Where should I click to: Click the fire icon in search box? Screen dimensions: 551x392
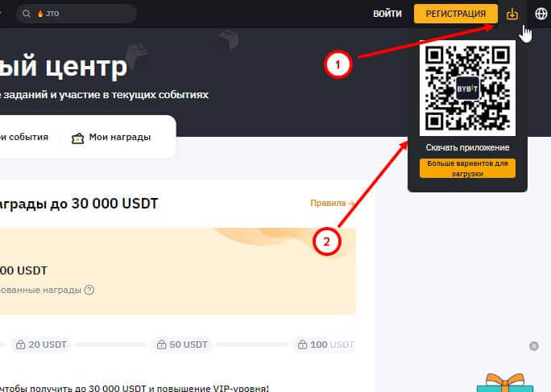[x=39, y=14]
